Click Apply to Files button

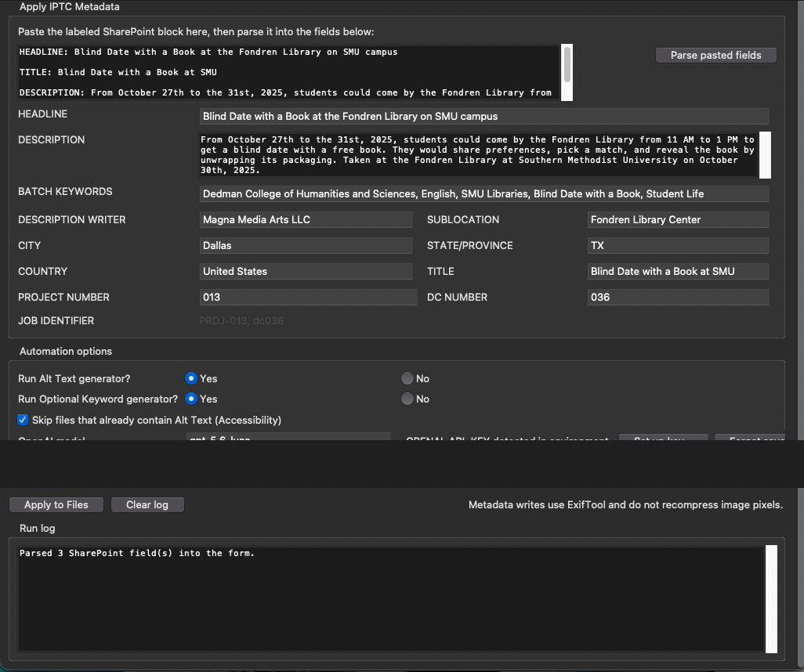[x=56, y=505]
